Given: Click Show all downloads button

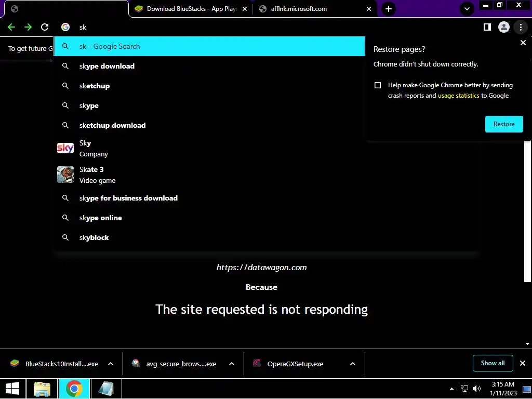Looking at the screenshot, I should point(493,363).
